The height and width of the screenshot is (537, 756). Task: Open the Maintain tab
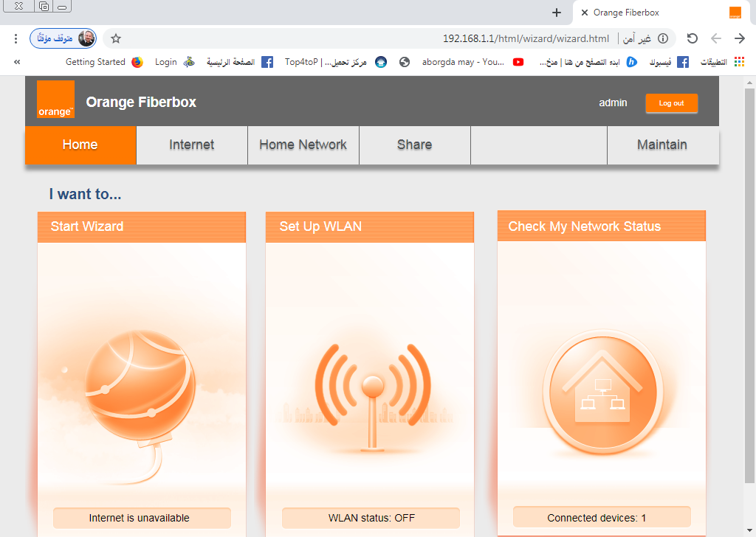tap(662, 145)
